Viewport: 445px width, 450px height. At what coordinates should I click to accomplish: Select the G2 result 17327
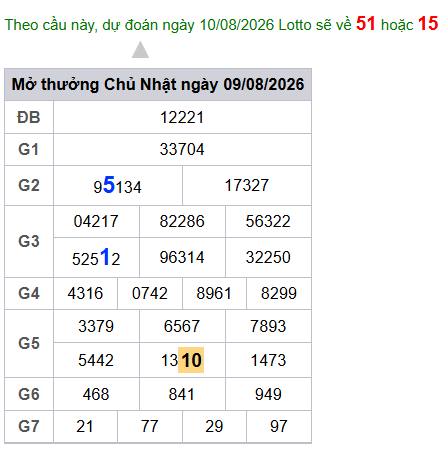(x=247, y=185)
